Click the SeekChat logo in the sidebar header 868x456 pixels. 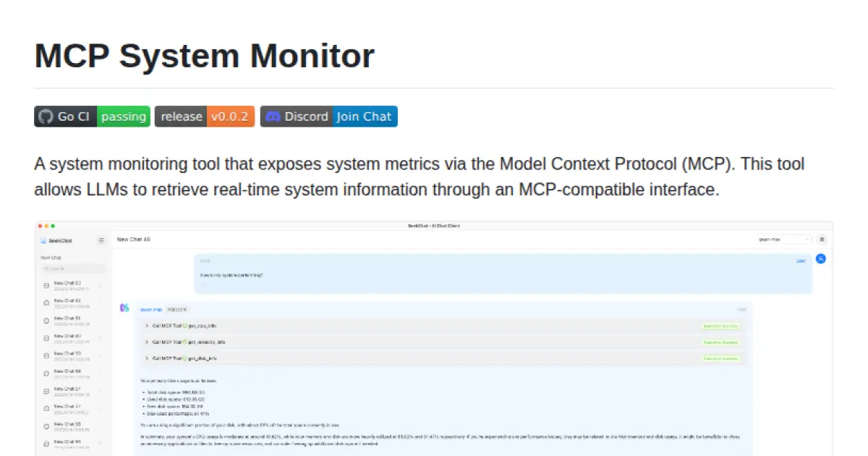click(x=45, y=240)
